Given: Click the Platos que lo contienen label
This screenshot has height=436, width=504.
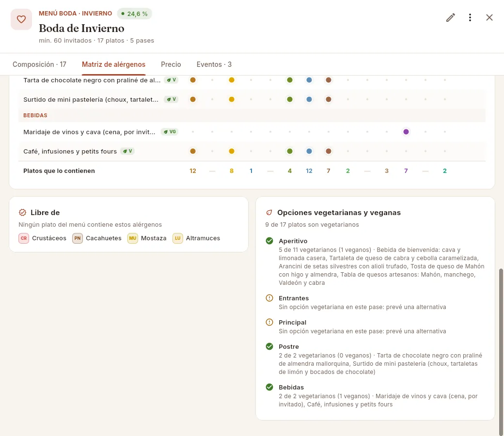Looking at the screenshot, I should [x=59, y=171].
